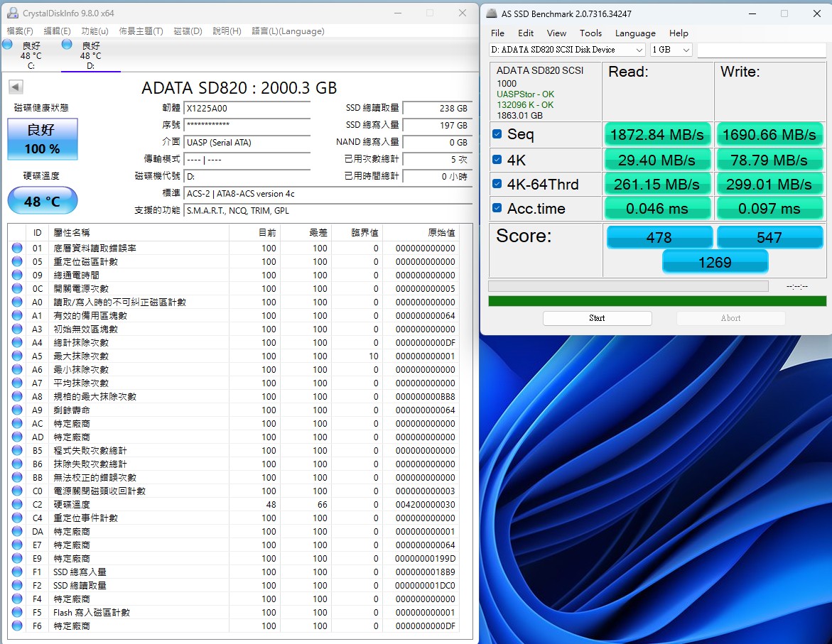Uncheck the 4K test checkbox
Viewport: 832px width, 644px height.
coord(497,159)
